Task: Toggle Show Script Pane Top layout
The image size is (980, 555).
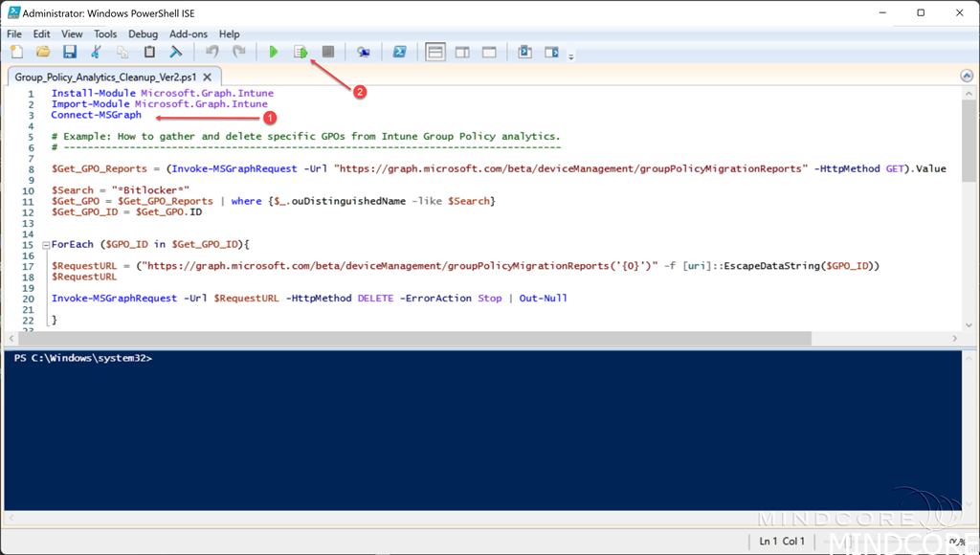Action: click(435, 52)
